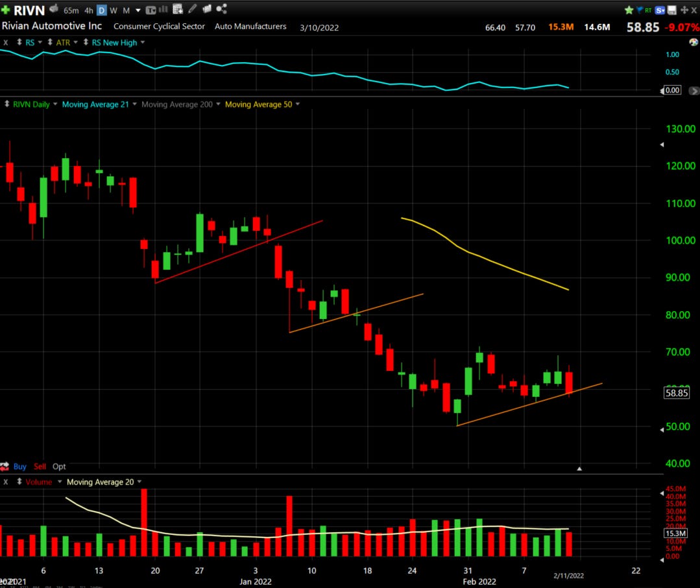Select the 65m timeframe

(x=71, y=10)
